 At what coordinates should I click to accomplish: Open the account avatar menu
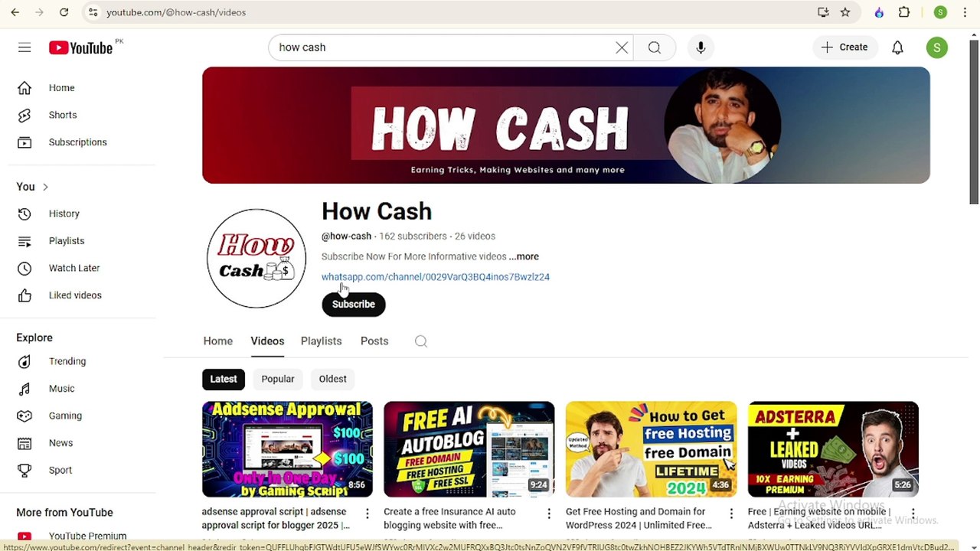937,47
